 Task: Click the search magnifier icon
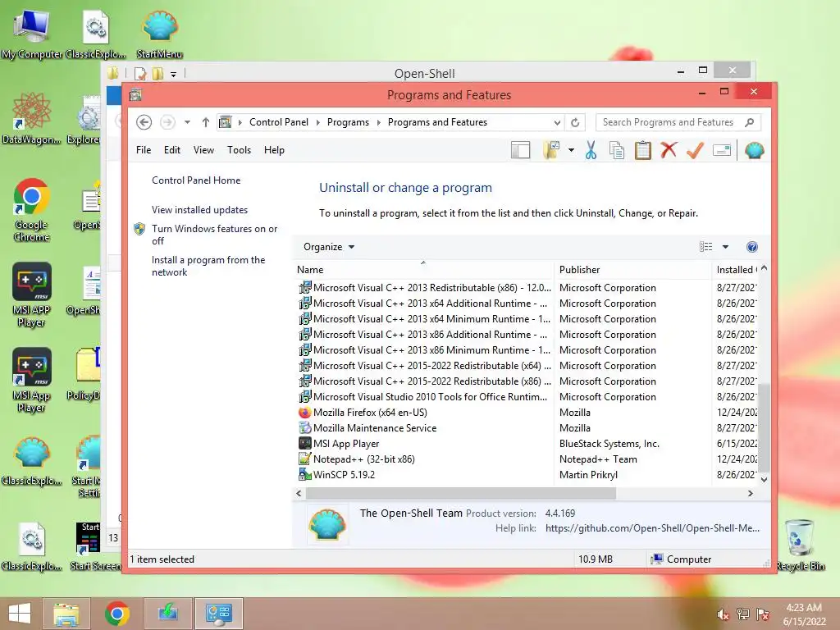(x=750, y=122)
